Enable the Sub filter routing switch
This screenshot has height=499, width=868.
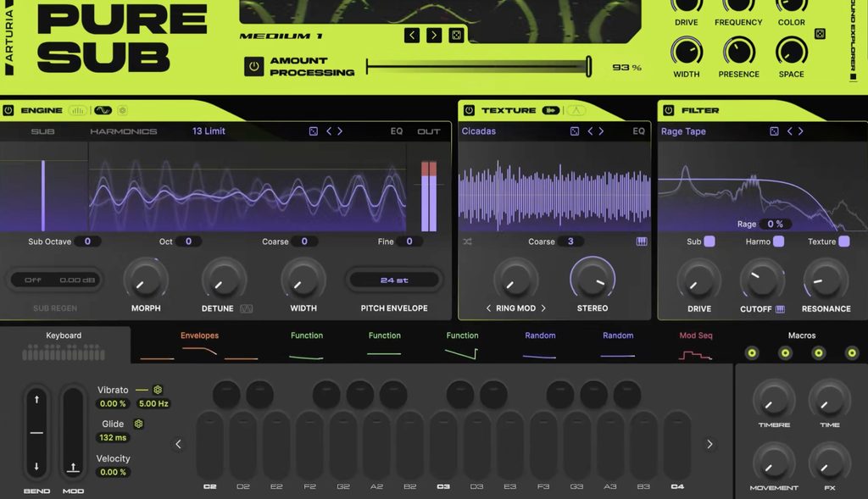[x=709, y=241]
